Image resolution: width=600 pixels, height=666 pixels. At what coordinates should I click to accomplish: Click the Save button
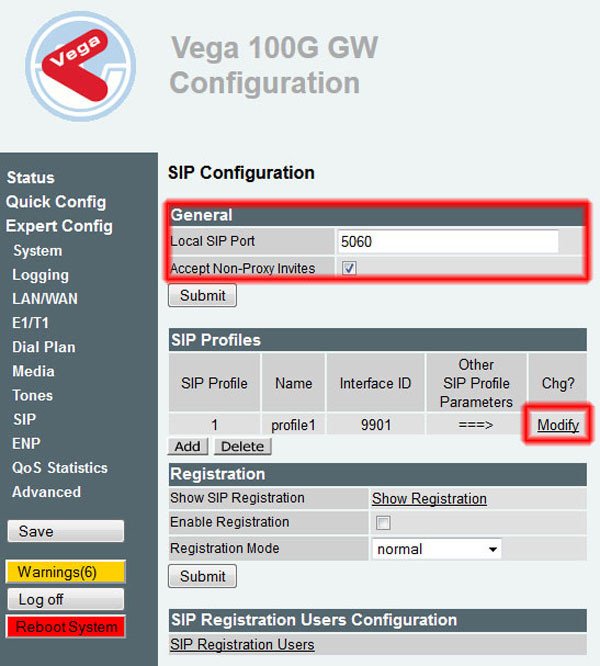tap(66, 531)
